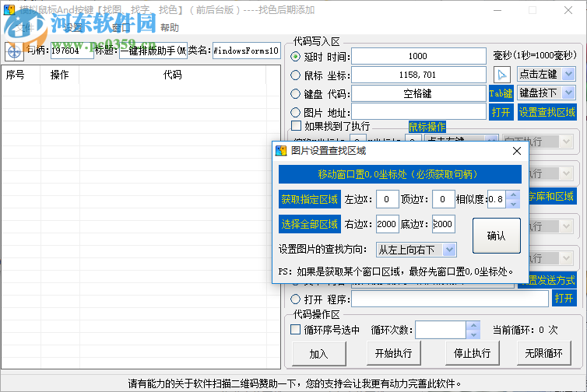
Task: Click the 类名 field showing WindowsForms10
Action: point(246,51)
